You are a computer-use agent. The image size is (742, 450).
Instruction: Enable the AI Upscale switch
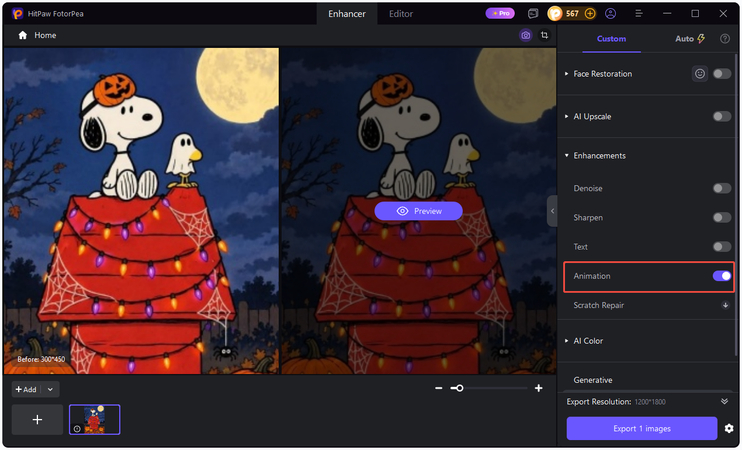pos(722,116)
